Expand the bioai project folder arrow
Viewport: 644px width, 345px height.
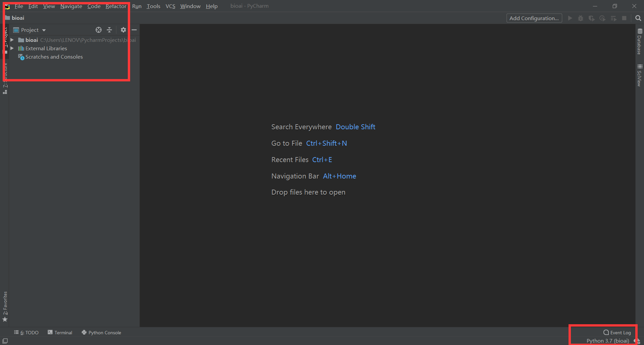click(12, 40)
